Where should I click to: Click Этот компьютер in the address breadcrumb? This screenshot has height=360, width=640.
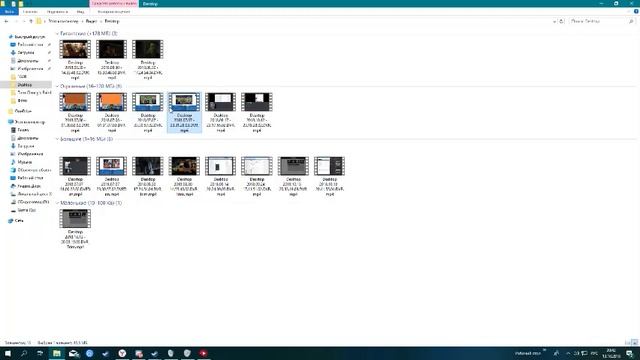tap(64, 21)
